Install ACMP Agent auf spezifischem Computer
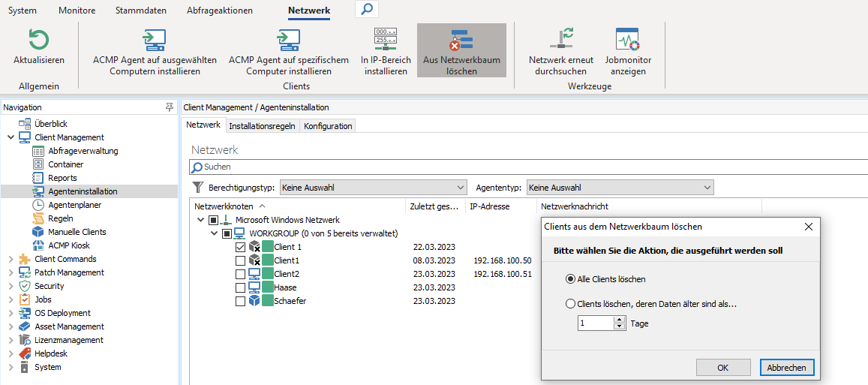Image resolution: width=868 pixels, height=385 pixels. (x=288, y=53)
